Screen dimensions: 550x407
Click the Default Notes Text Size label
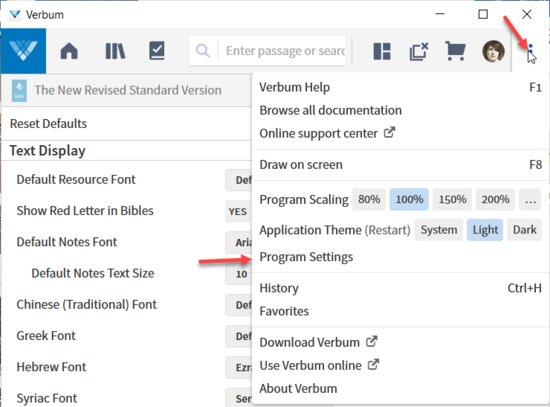[93, 273]
